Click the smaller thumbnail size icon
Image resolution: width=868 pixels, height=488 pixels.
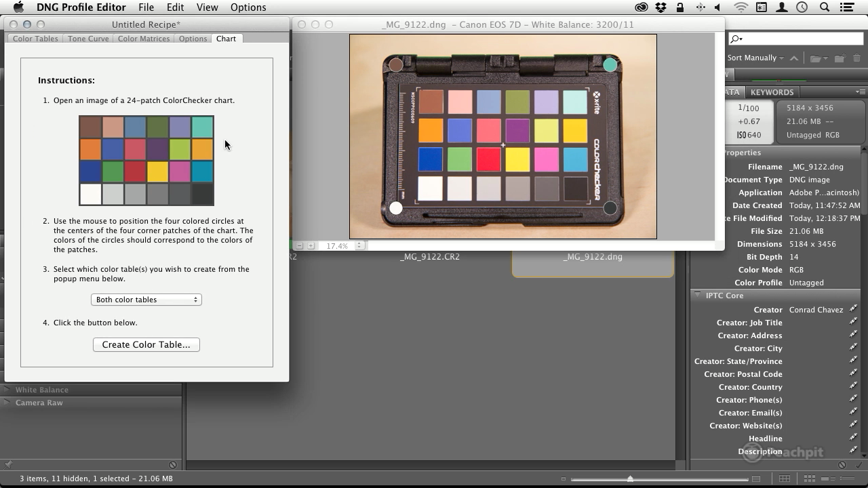pyautogui.click(x=564, y=479)
